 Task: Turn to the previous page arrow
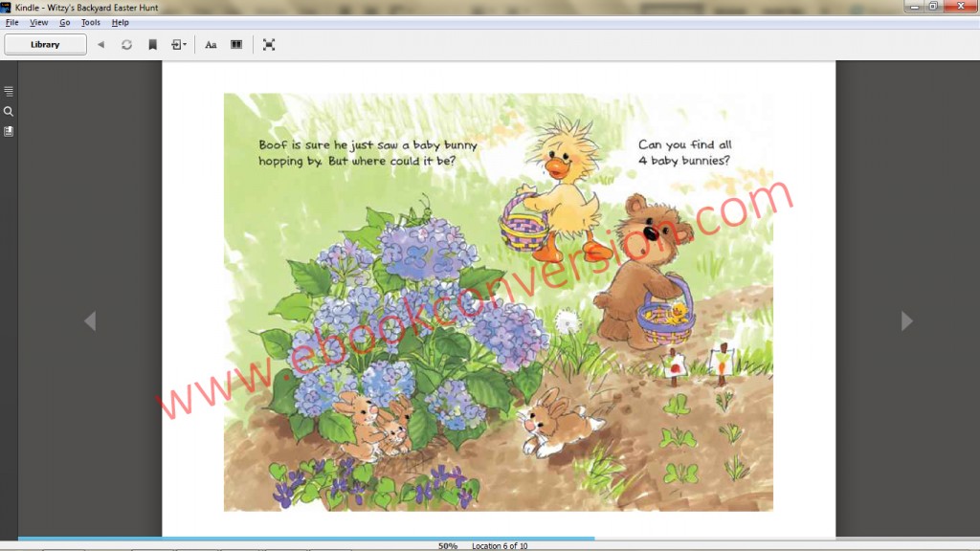[90, 321]
